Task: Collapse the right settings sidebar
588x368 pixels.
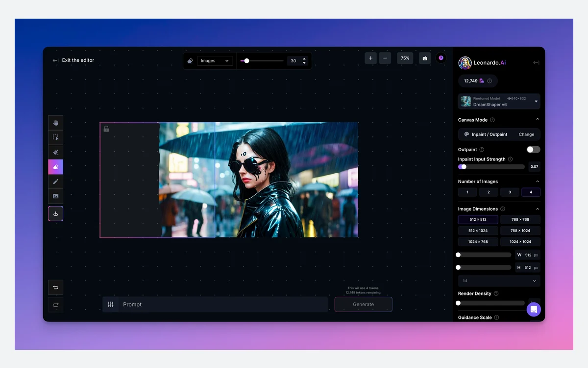Action: click(536, 63)
